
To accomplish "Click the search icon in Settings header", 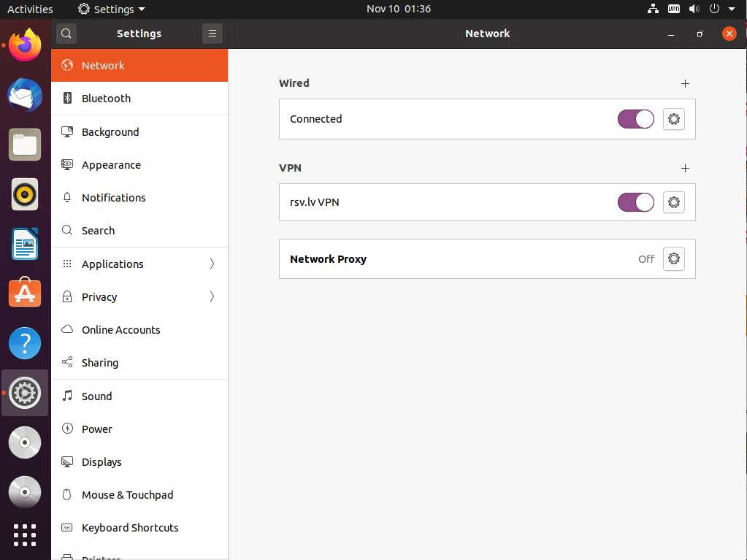I will (x=66, y=34).
